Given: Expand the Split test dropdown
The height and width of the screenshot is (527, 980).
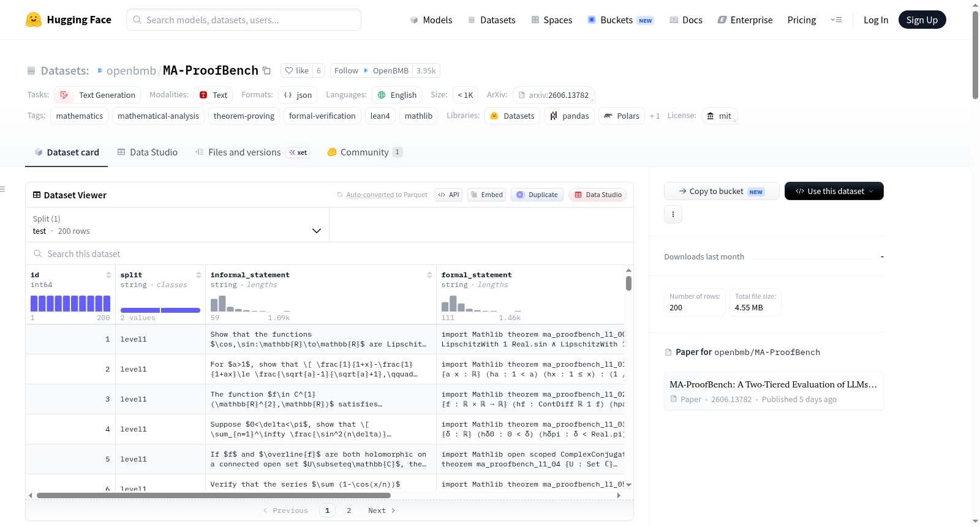Looking at the screenshot, I should pyautogui.click(x=177, y=225).
